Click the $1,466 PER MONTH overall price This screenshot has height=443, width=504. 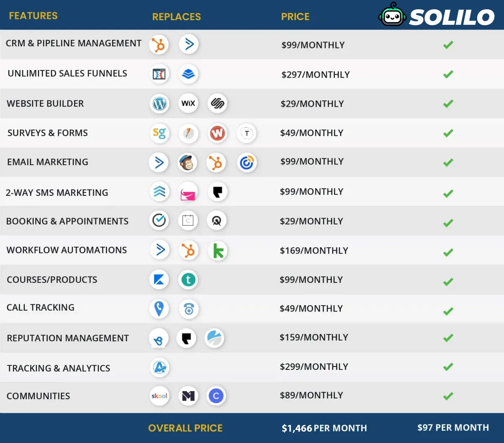[x=324, y=428]
